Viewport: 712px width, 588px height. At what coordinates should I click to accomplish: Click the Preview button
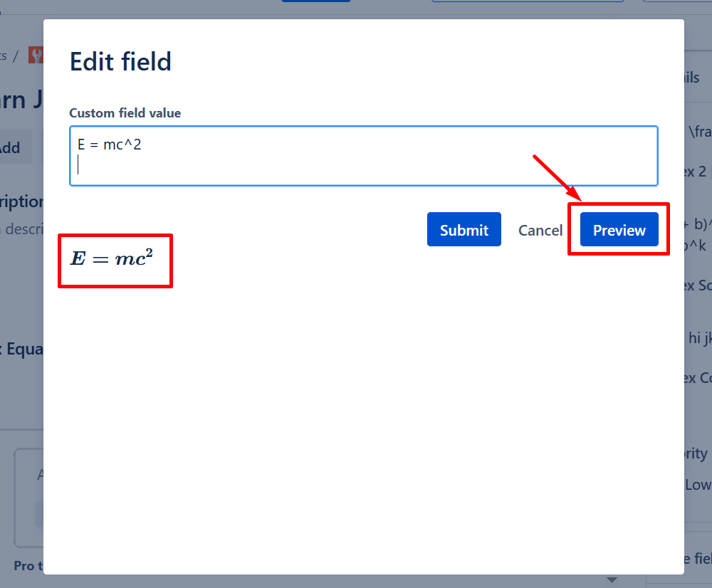(x=619, y=230)
